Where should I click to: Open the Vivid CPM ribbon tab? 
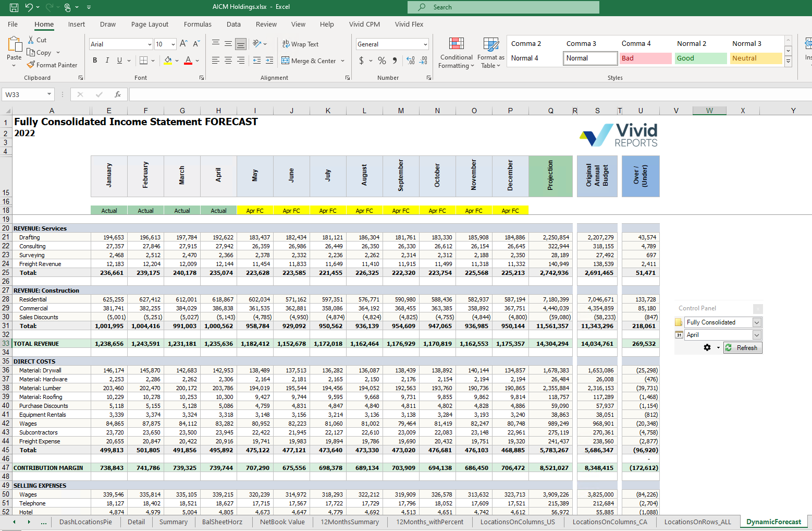click(364, 24)
